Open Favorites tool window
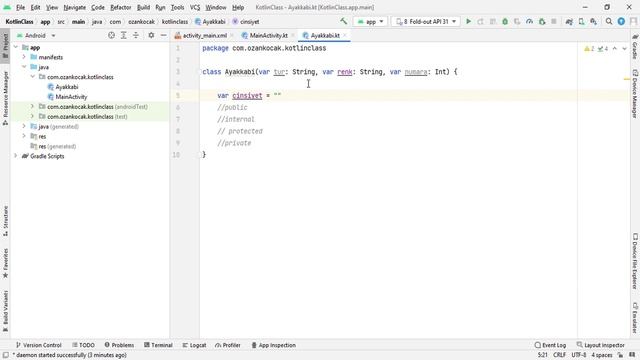The image size is (640, 360). tap(5, 264)
